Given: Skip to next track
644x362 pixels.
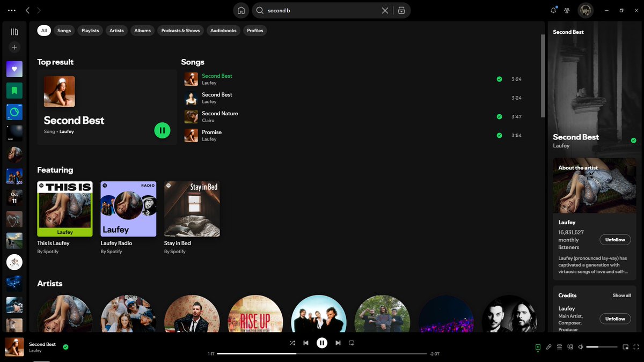Looking at the screenshot, I should click(x=338, y=343).
